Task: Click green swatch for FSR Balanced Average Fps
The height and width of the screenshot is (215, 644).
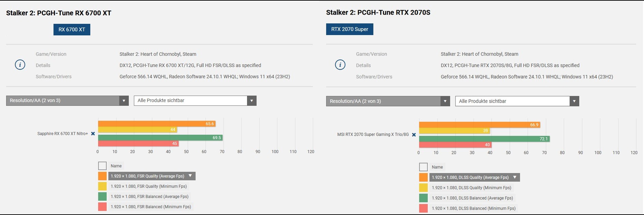Action: (x=102, y=197)
